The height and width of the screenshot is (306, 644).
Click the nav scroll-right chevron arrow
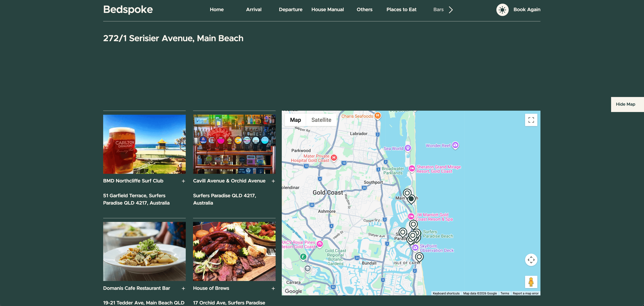(451, 10)
